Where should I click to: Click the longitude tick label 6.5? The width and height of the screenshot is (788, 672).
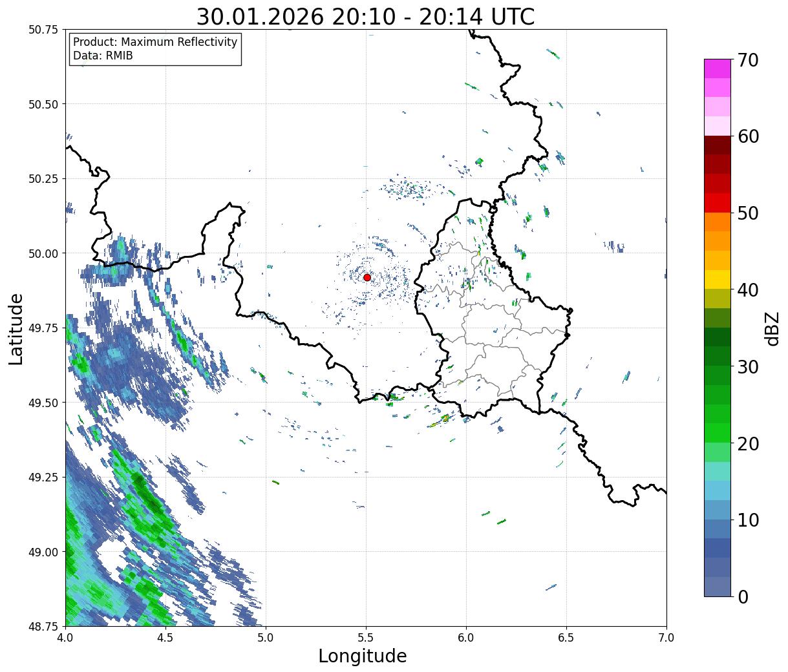click(x=566, y=637)
